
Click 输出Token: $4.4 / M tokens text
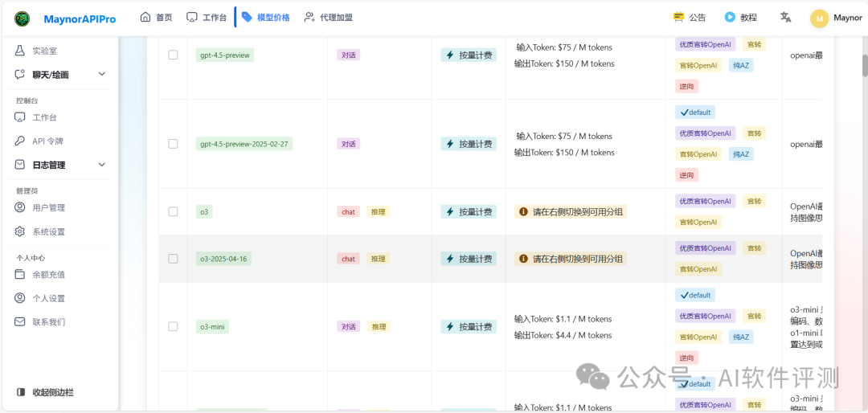click(563, 335)
